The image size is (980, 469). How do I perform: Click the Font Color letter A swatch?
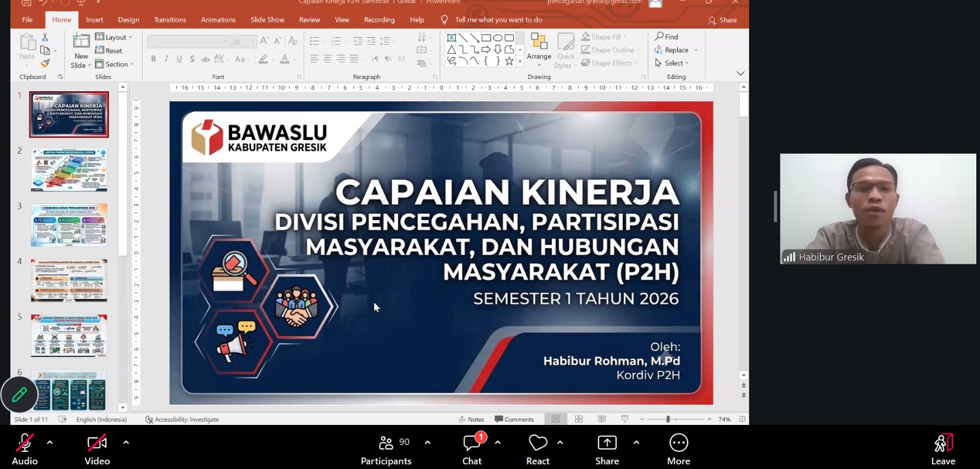284,59
